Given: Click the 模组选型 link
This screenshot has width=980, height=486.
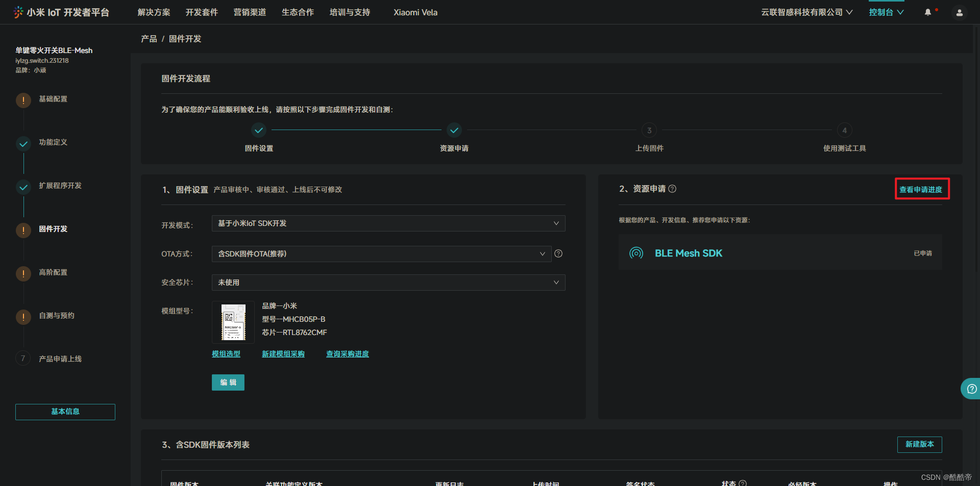Looking at the screenshot, I should pos(226,354).
